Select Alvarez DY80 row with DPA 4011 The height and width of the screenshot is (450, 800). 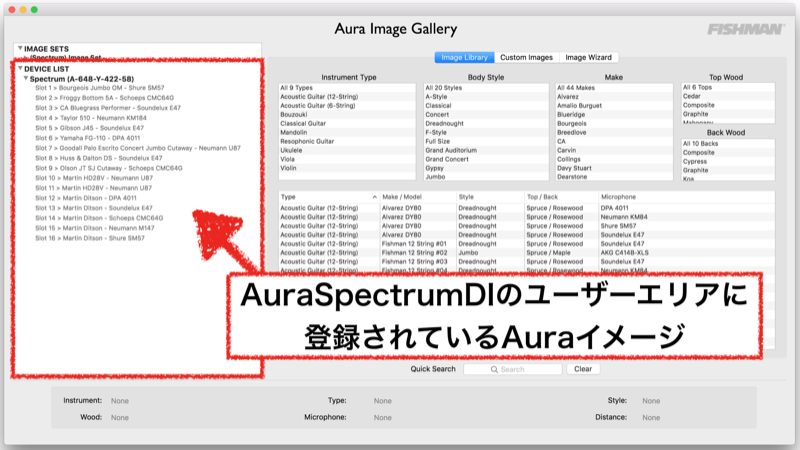click(x=527, y=208)
